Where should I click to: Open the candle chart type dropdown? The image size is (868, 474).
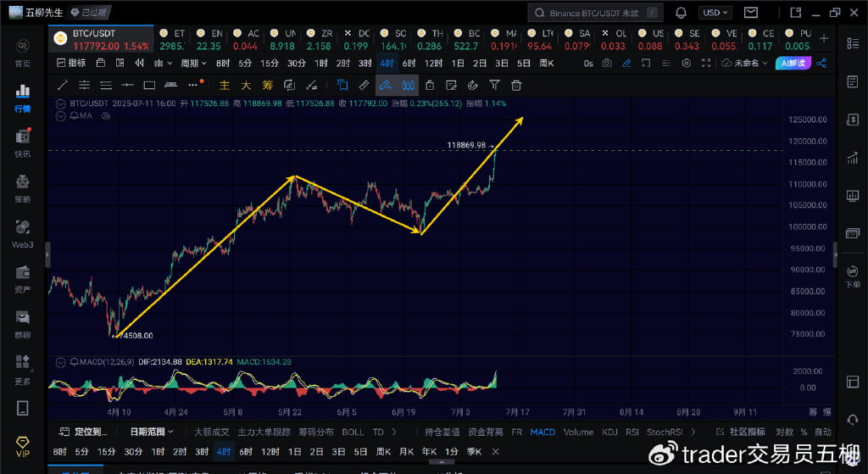(163, 63)
